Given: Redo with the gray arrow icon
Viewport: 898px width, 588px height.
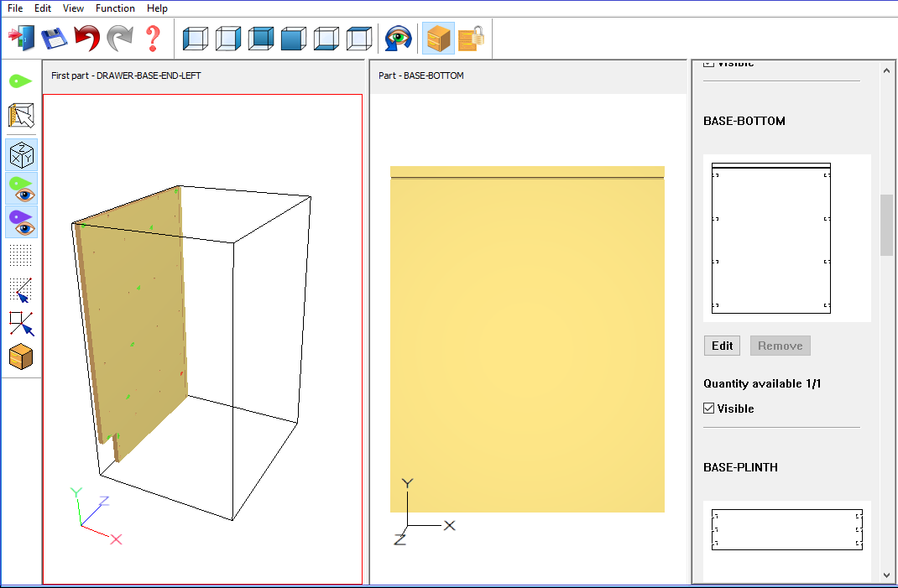Looking at the screenshot, I should coord(120,38).
